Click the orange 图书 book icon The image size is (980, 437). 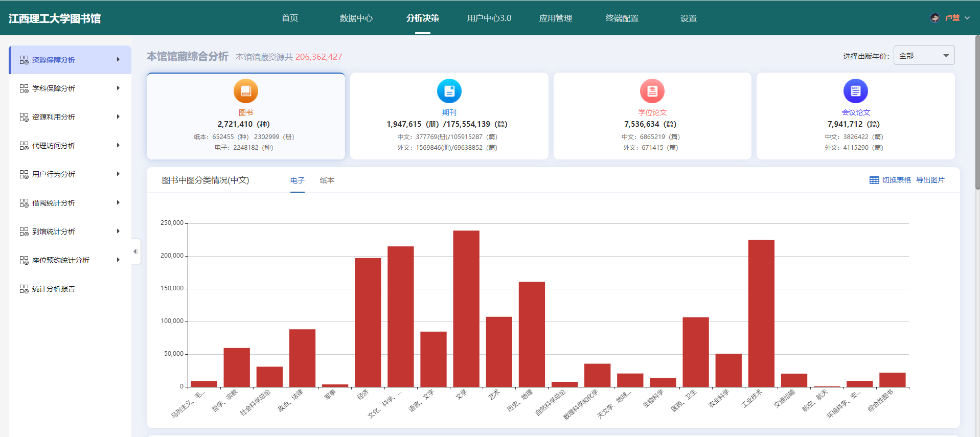[246, 91]
